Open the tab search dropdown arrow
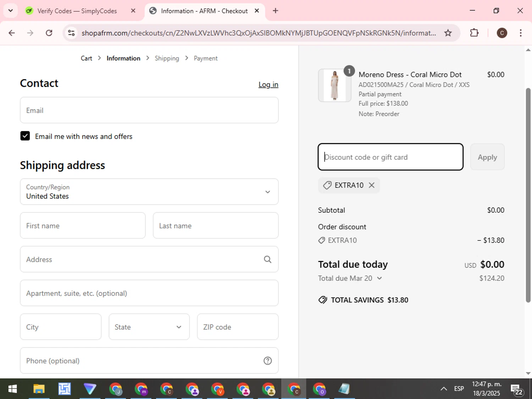Image resolution: width=532 pixels, height=399 pixels. click(x=11, y=11)
